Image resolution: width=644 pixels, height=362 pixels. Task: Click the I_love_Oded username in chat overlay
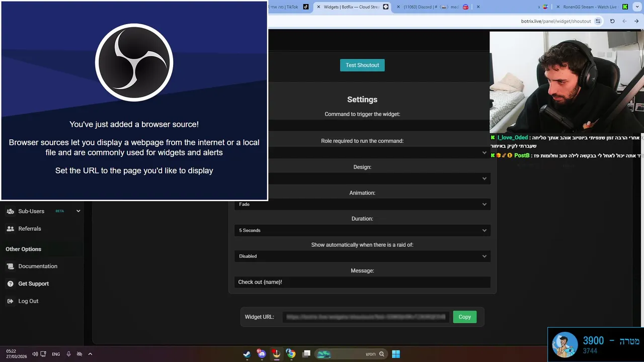pos(513,137)
